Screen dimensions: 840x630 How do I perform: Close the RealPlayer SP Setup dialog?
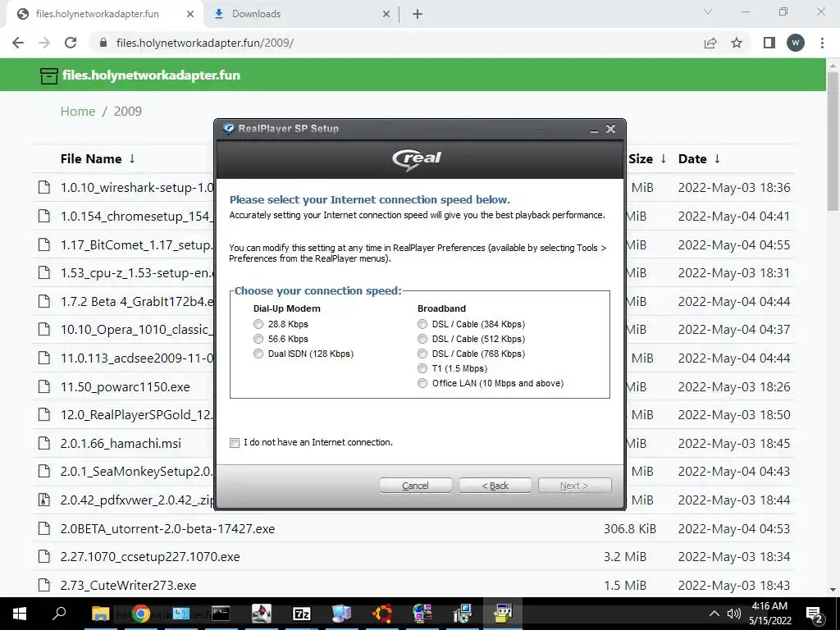point(610,129)
